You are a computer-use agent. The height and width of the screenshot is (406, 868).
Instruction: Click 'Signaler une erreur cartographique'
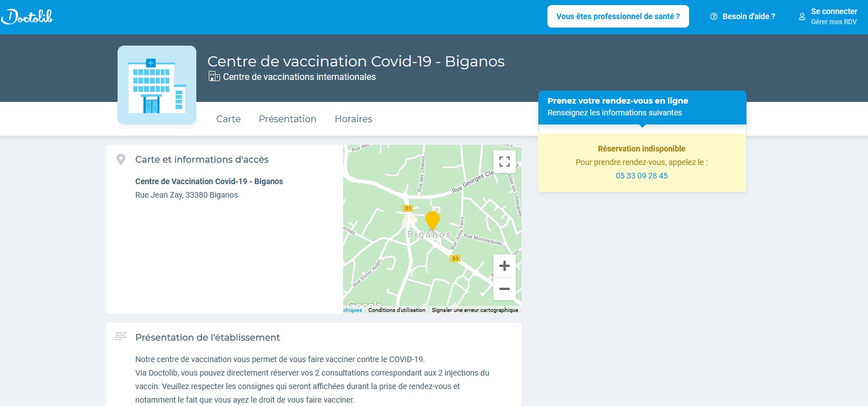[x=475, y=310]
